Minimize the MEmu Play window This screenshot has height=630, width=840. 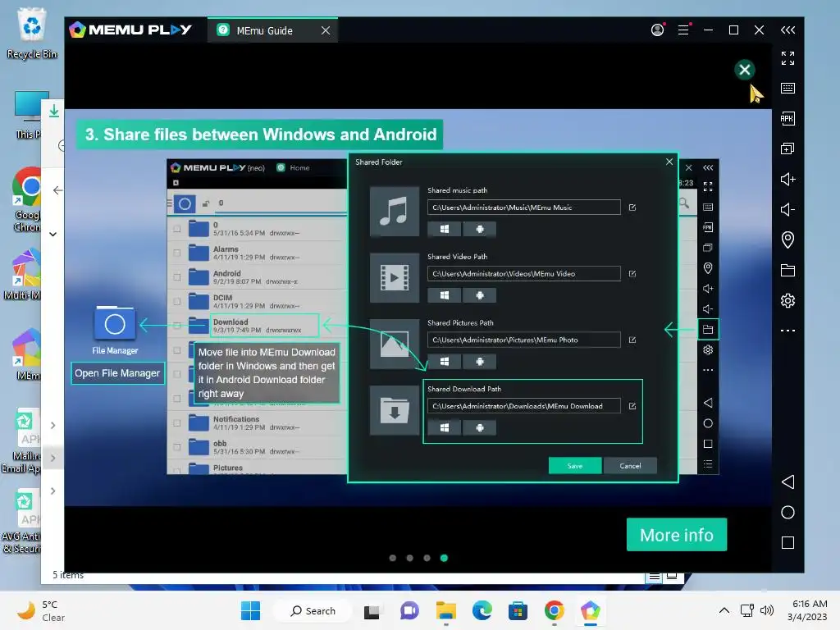pos(708,30)
